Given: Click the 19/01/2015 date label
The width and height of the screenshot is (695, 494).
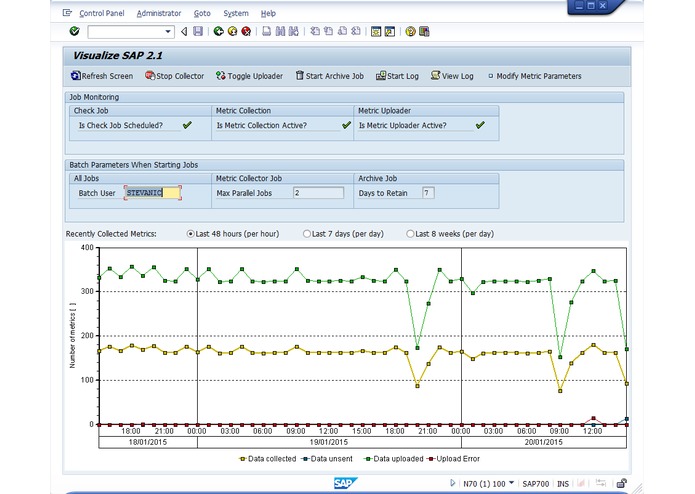Looking at the screenshot, I should pos(328,442).
